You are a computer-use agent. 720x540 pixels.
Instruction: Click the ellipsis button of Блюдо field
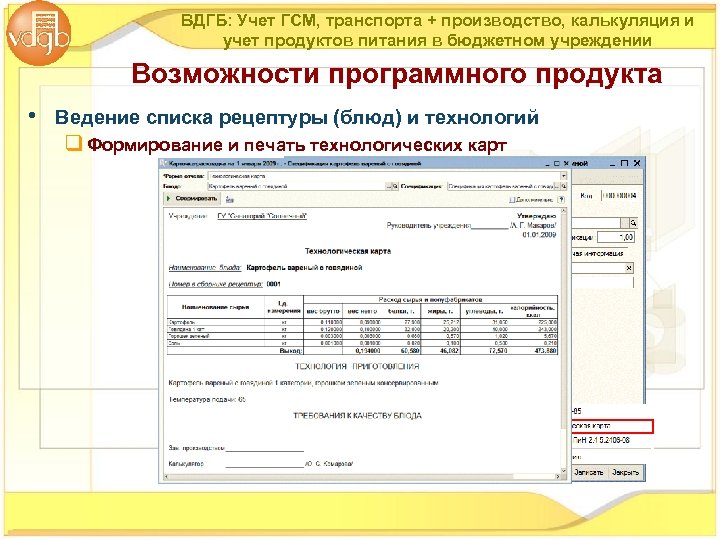click(389, 186)
